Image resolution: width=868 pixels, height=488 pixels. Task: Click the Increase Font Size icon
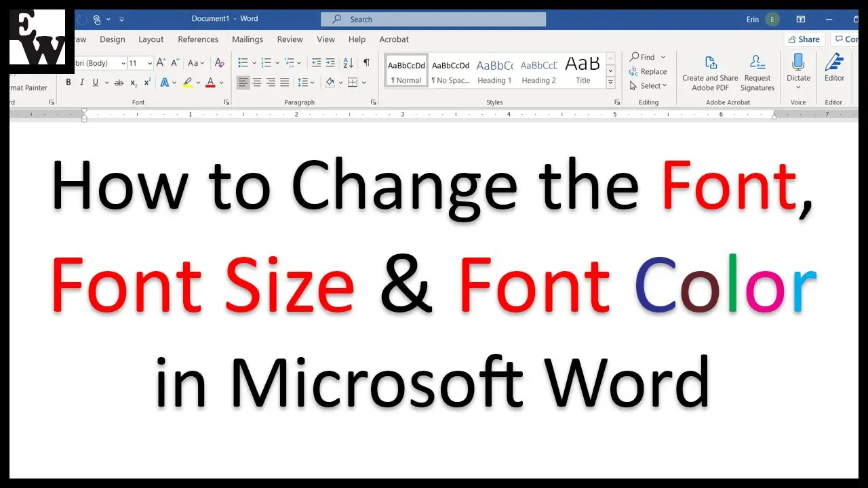point(161,63)
